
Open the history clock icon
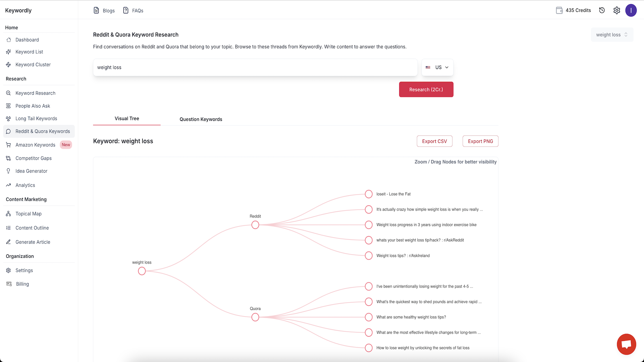[602, 10]
